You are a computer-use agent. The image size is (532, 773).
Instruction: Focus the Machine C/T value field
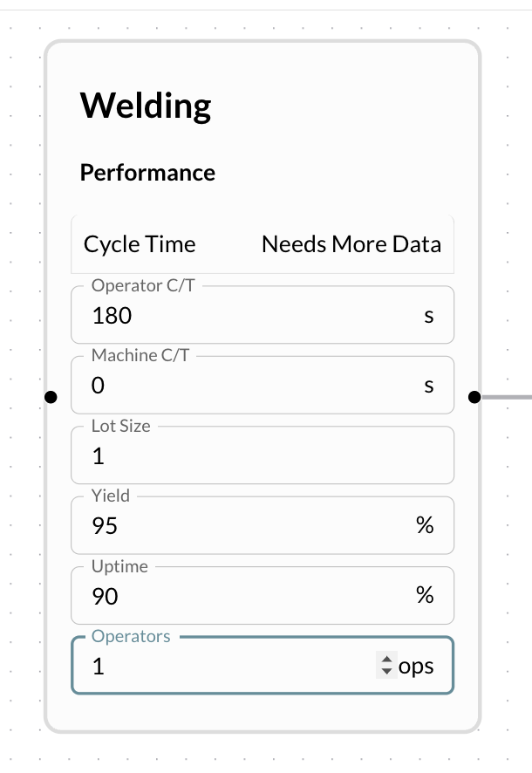click(244, 386)
